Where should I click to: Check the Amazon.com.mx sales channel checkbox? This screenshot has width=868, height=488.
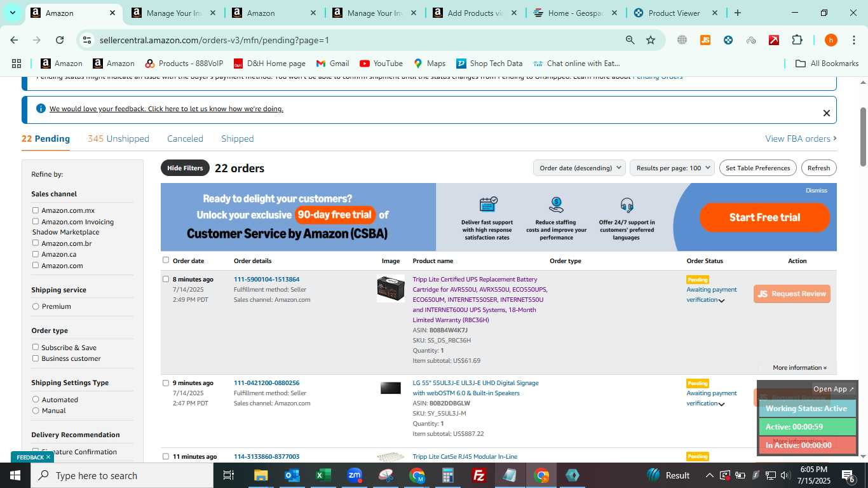pos(36,210)
